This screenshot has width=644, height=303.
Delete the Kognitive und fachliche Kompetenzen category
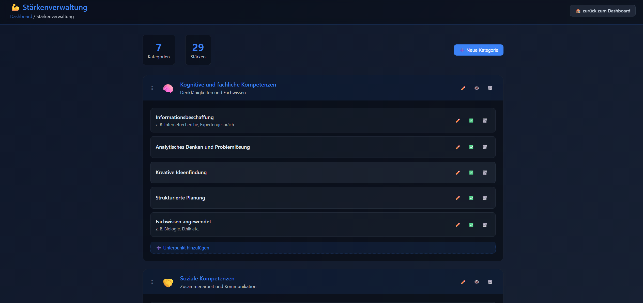click(490, 88)
